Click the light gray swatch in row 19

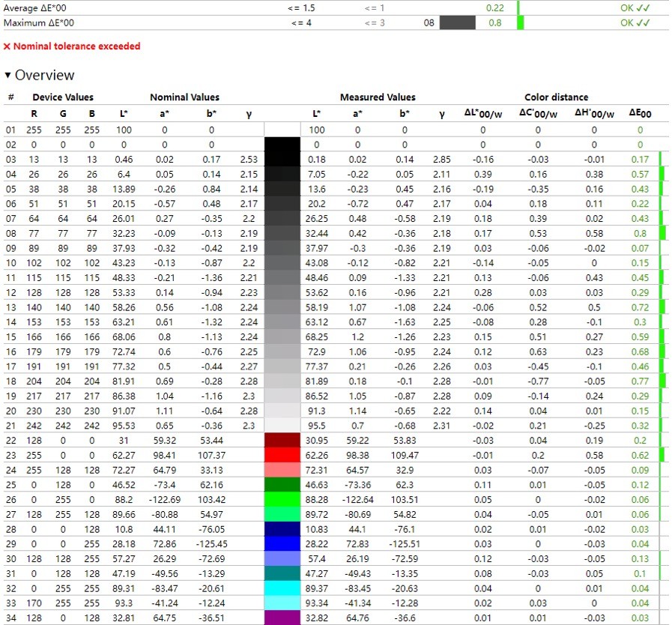point(282,396)
